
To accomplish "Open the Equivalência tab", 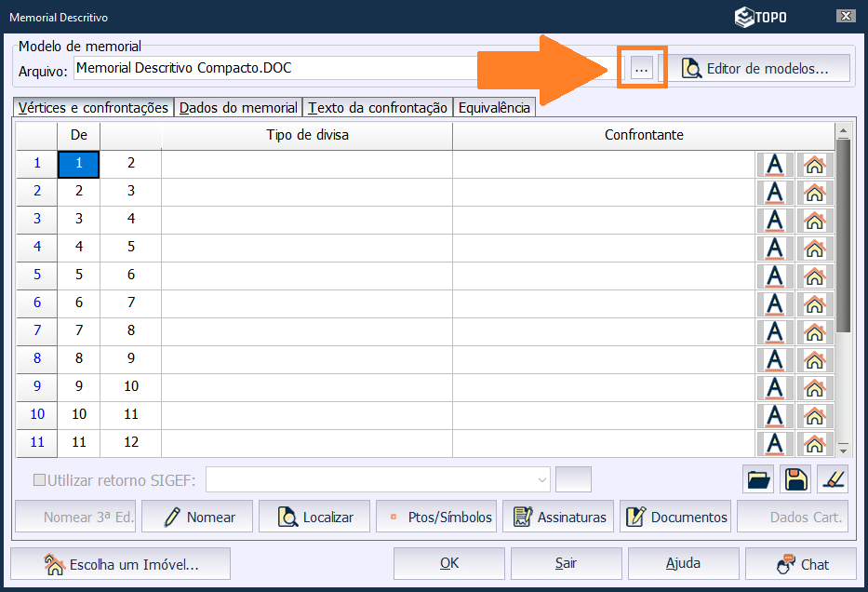I will pyautogui.click(x=494, y=108).
